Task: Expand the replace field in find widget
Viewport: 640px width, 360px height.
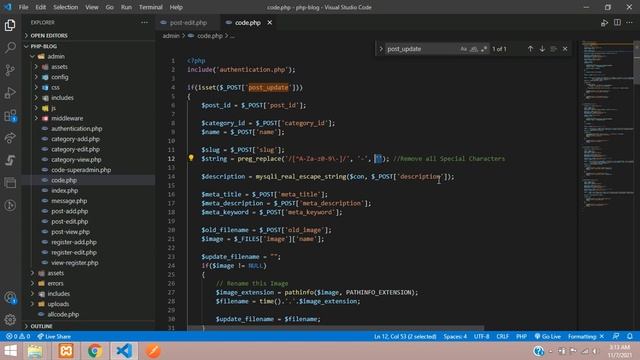Action: pyautogui.click(x=380, y=49)
